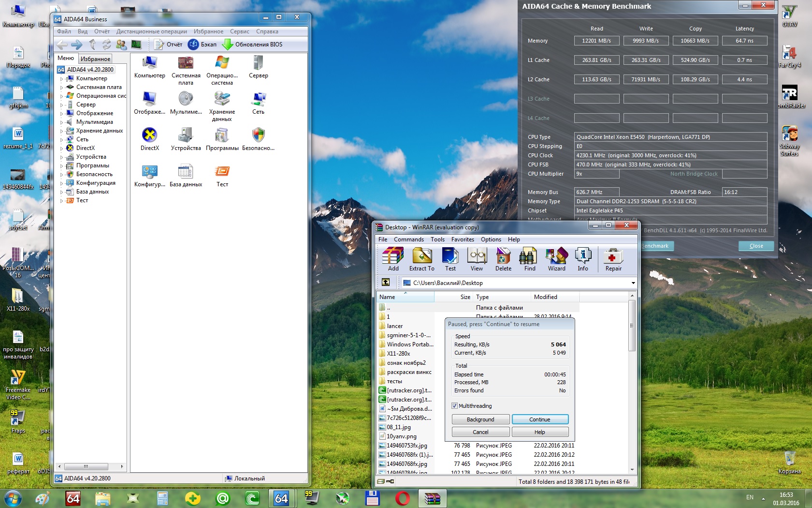
Task: Click the WinRAR Info toolbar icon
Action: [x=583, y=259]
